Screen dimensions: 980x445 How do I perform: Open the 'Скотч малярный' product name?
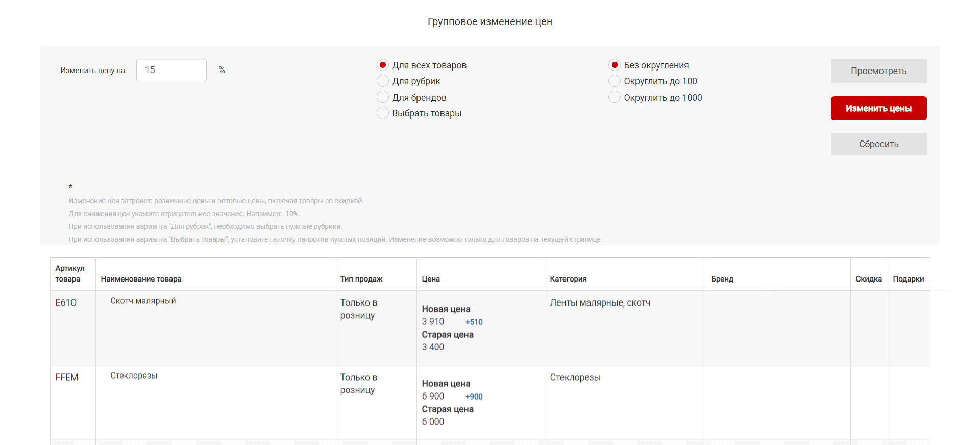click(x=143, y=301)
